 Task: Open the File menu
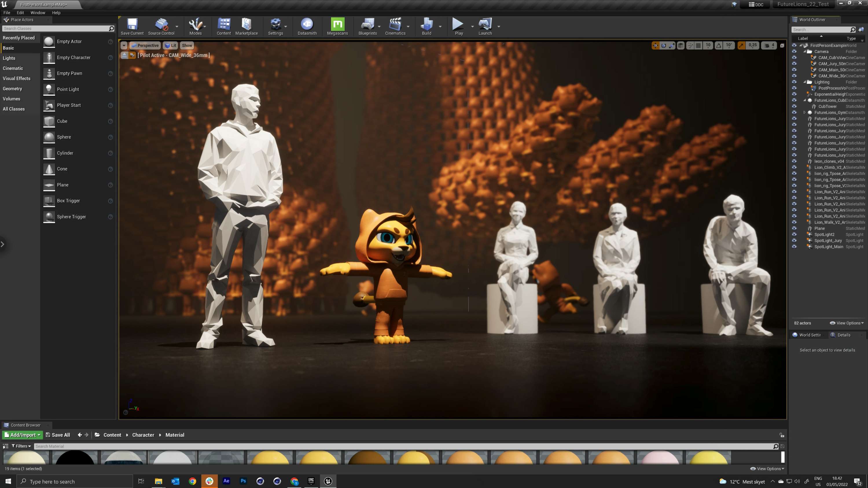pyautogui.click(x=7, y=12)
